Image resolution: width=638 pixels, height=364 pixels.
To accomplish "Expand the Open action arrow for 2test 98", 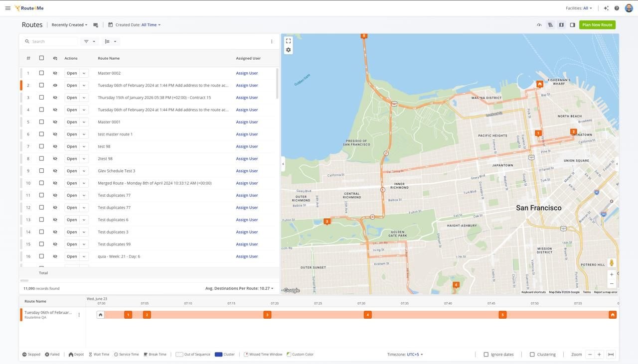I will (x=84, y=159).
